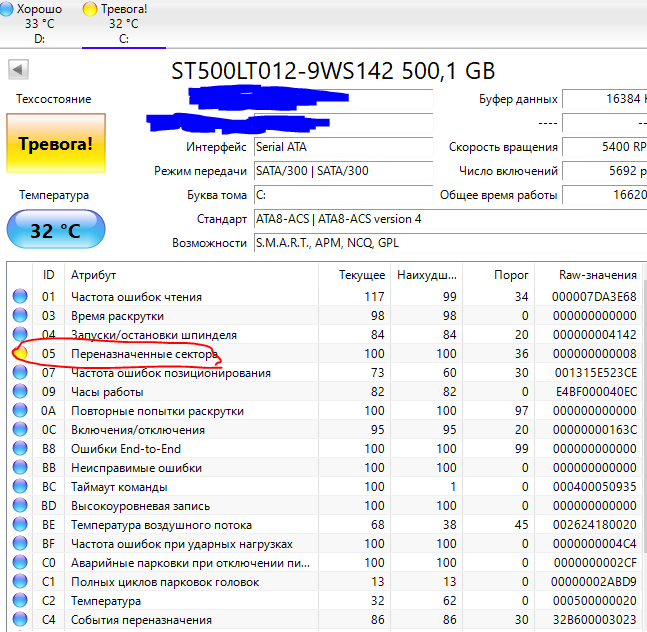Click the ST500LT012-9WS142 500,1 GB model title
Image resolution: width=647 pixels, height=632 pixels.
point(333,71)
